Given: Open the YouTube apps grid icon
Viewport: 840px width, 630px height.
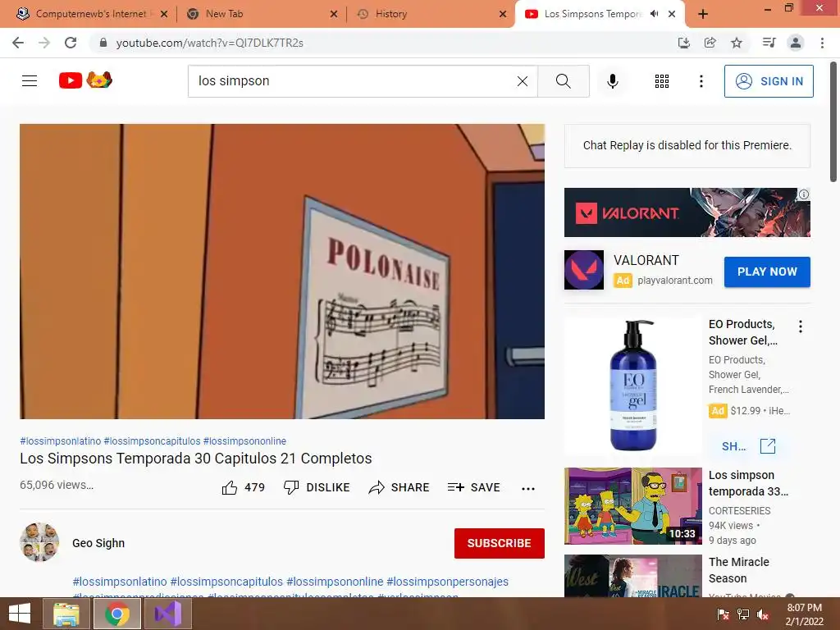Looking at the screenshot, I should 662,81.
